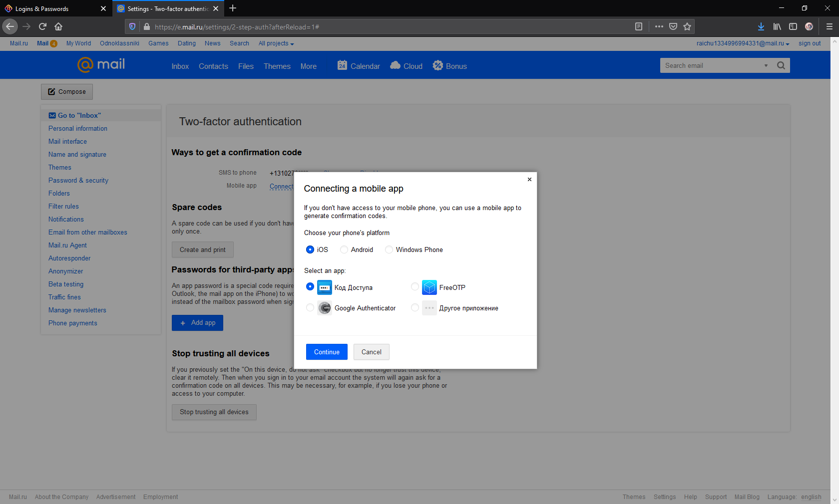Viewport: 839px width, 504px height.
Task: Show sidebars icon in browser toolbar
Action: 793,26
